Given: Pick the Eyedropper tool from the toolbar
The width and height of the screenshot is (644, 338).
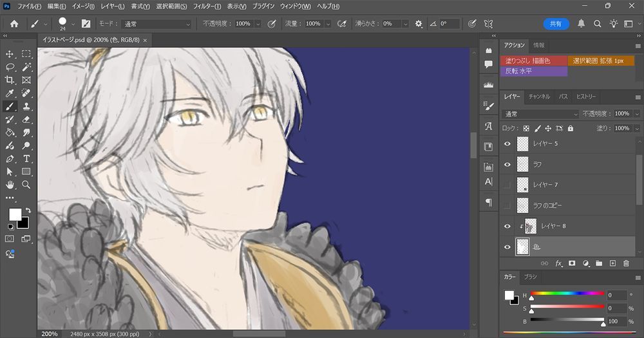Looking at the screenshot, I should [x=10, y=93].
